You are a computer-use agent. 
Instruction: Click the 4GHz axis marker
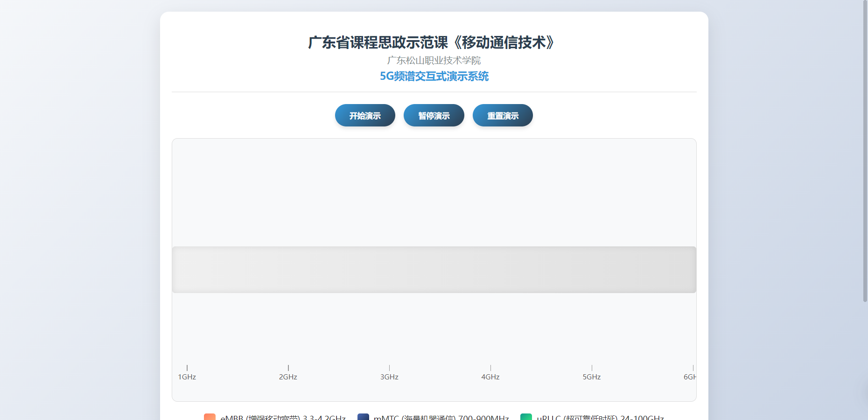tap(490, 377)
